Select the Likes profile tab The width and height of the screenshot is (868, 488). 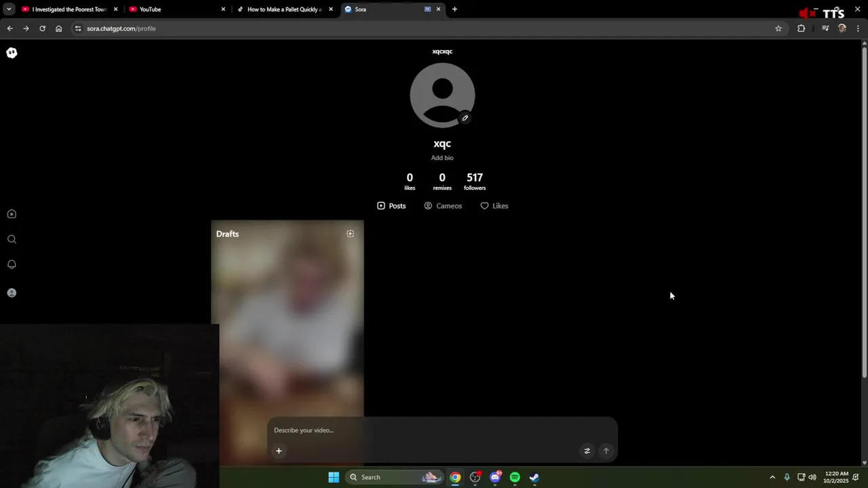tap(494, 206)
